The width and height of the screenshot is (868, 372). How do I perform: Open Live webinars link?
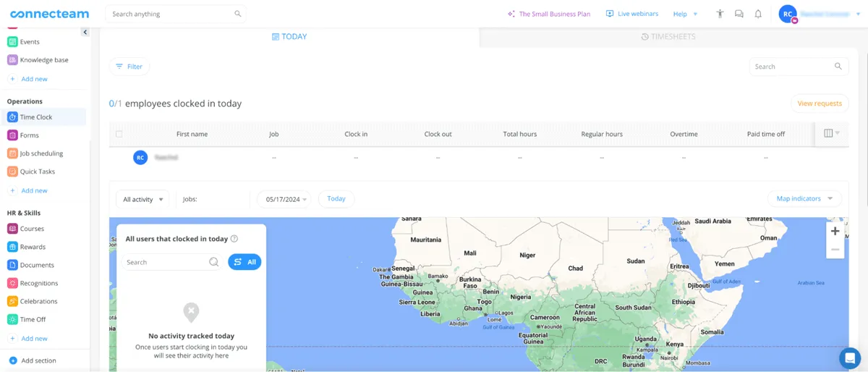[x=632, y=14]
